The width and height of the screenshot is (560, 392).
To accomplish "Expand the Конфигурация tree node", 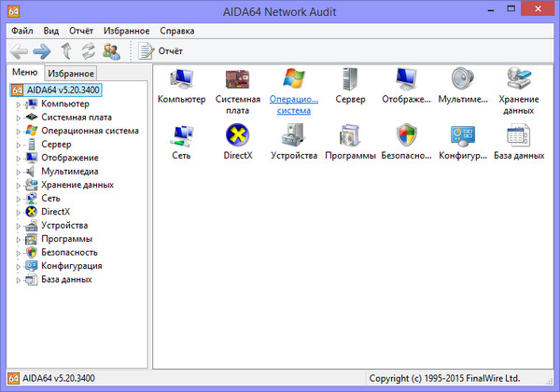I will pos(18,266).
